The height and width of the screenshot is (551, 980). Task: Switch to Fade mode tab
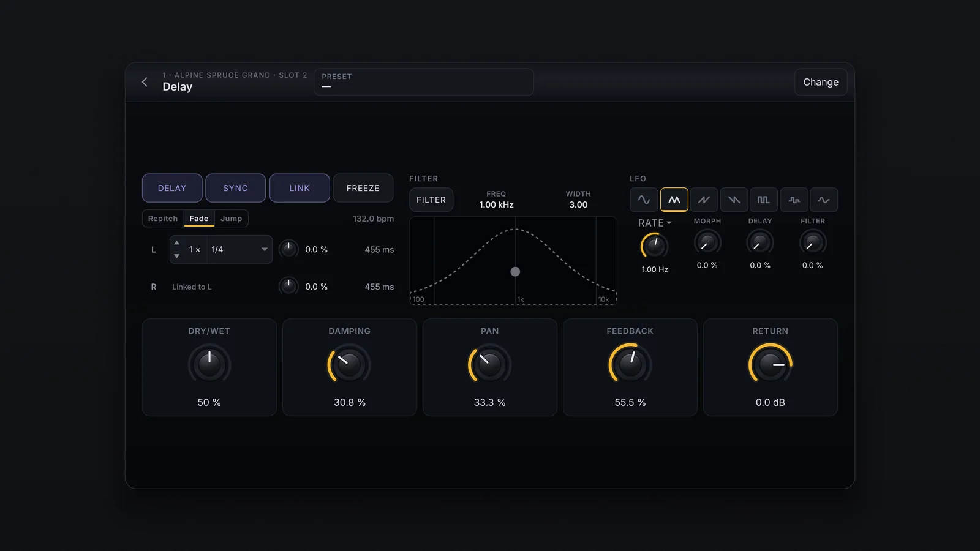[199, 219]
